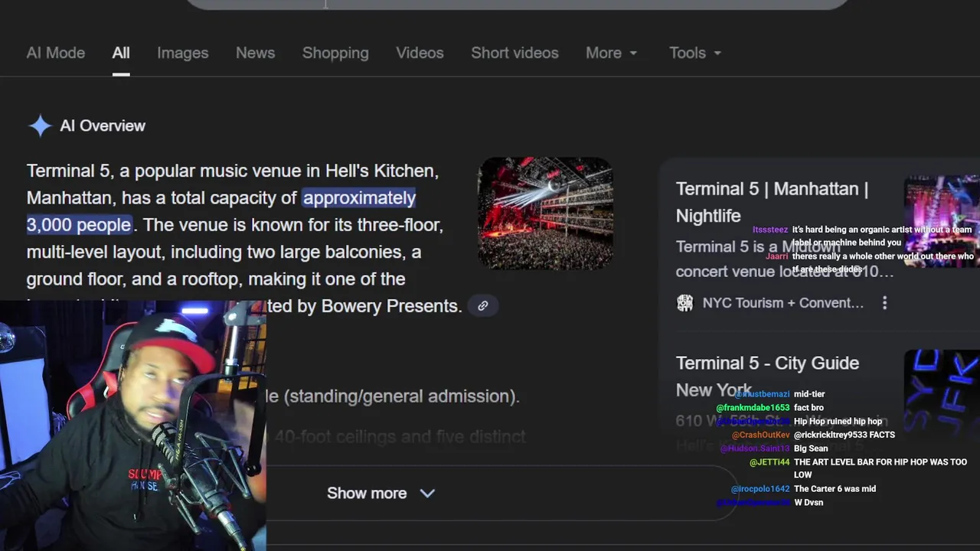Image resolution: width=980 pixels, height=551 pixels.
Task: Open Terminal 5 Manhattan Nightlife result
Action: click(x=772, y=202)
